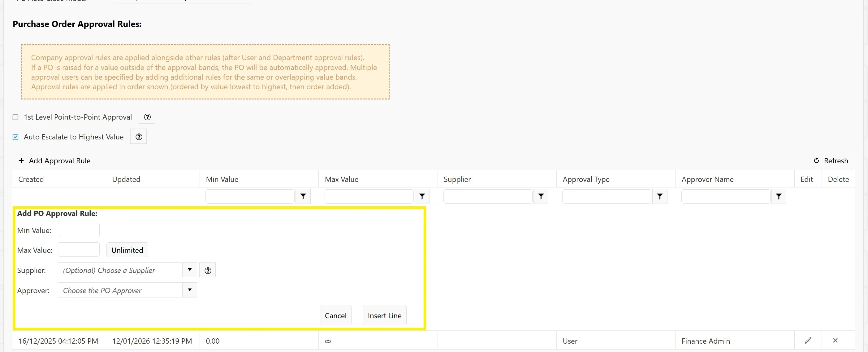Click the Refresh label text

836,161
